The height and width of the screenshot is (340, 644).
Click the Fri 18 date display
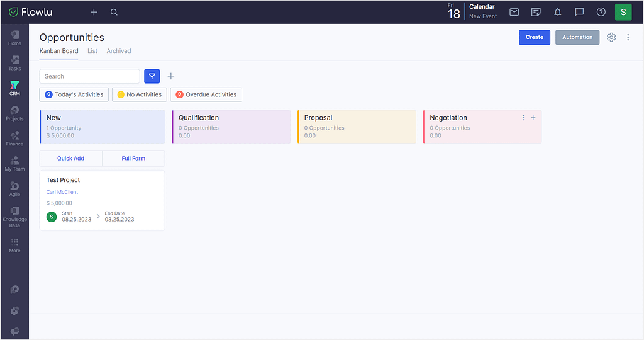point(454,11)
